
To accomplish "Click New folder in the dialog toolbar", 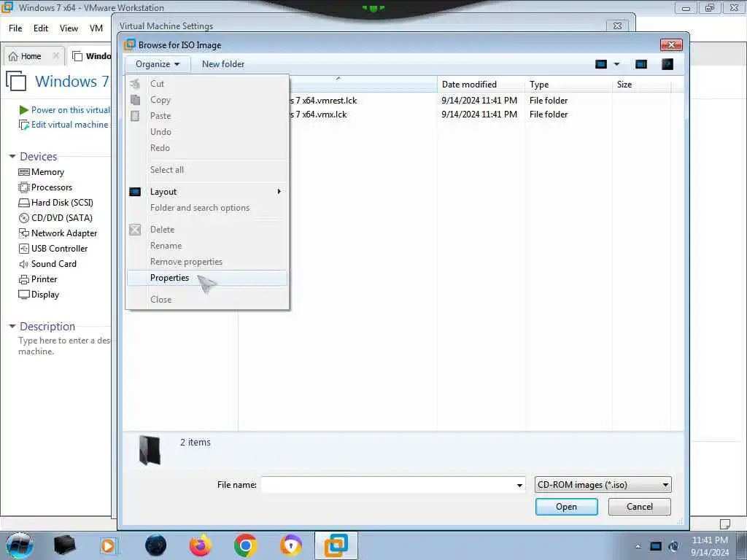I will click(223, 64).
